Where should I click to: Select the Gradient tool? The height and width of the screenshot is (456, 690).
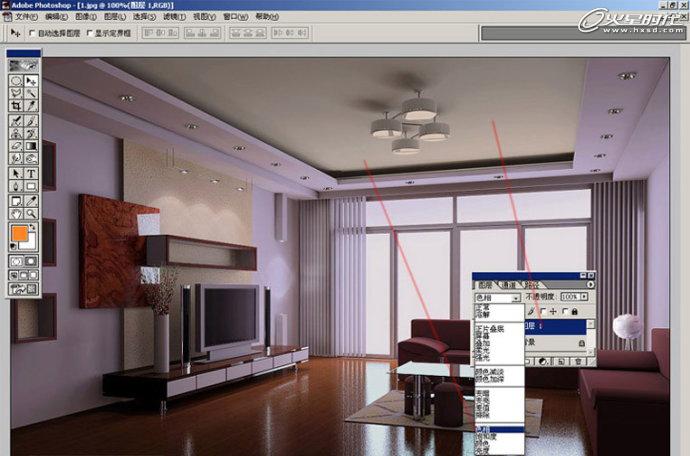31,146
